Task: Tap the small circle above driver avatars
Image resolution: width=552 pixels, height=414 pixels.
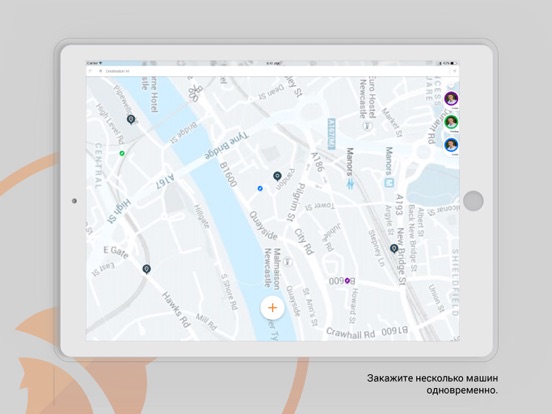Action: pyautogui.click(x=451, y=85)
